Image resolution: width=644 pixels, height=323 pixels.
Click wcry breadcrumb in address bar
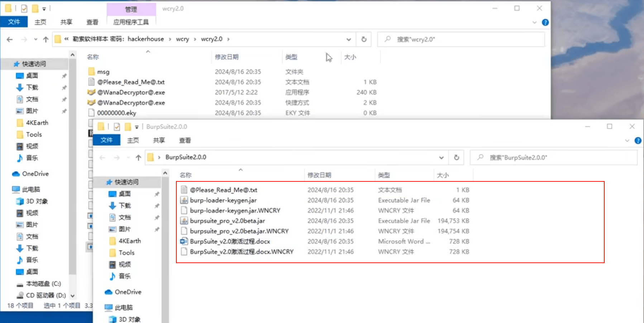click(x=182, y=39)
